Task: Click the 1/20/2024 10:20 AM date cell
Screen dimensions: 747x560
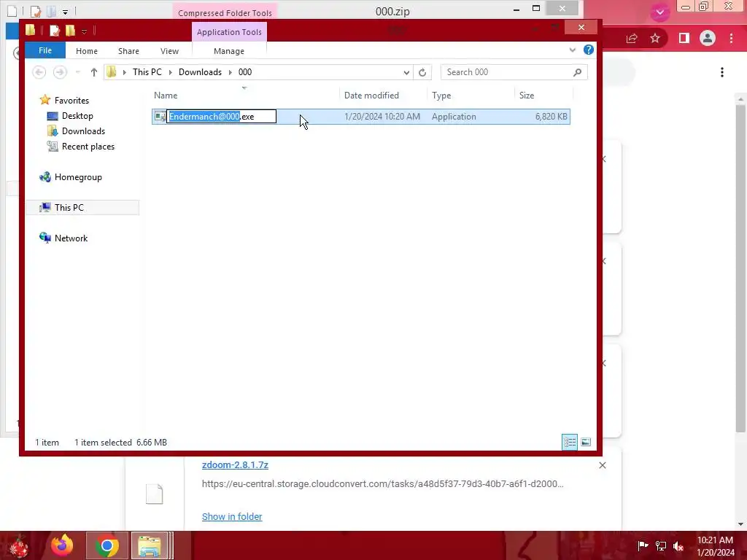Action: (382, 117)
